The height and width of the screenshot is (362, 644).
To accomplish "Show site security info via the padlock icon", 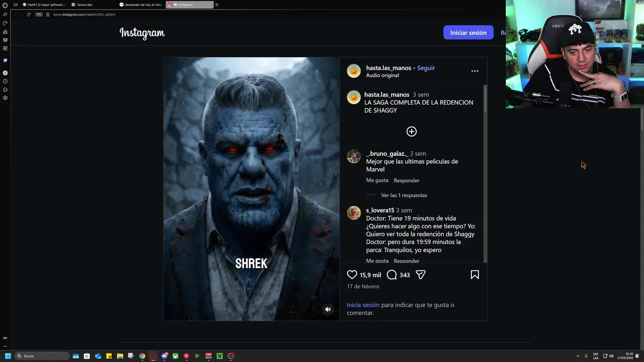I will coord(48,15).
